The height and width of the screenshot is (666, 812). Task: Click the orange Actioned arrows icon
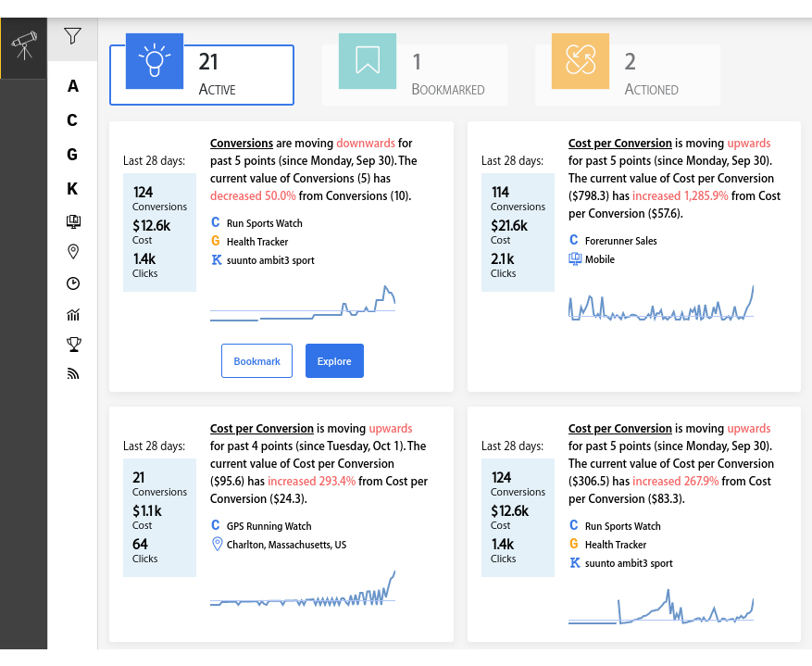point(580,61)
